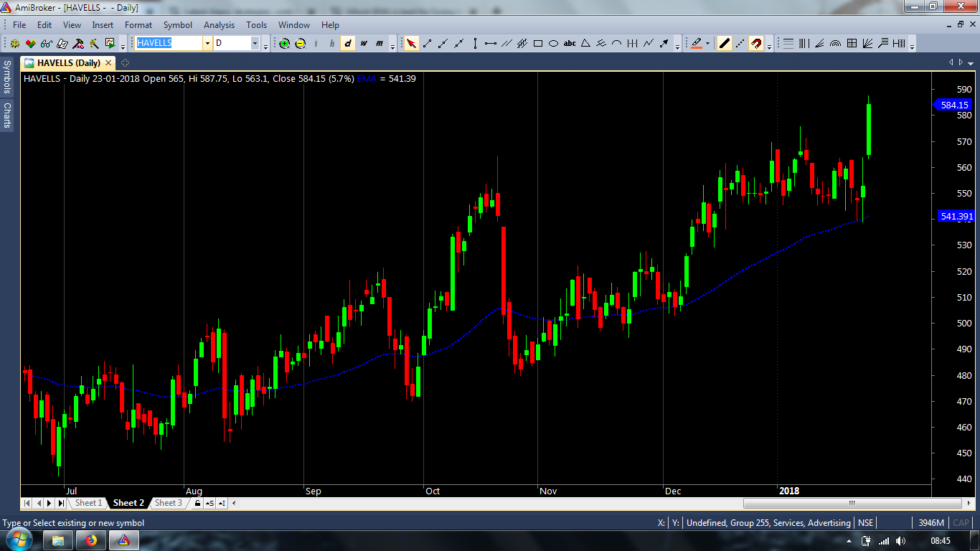Select the horizontal line tool
Image resolution: width=980 pixels, height=551 pixels.
(x=491, y=43)
